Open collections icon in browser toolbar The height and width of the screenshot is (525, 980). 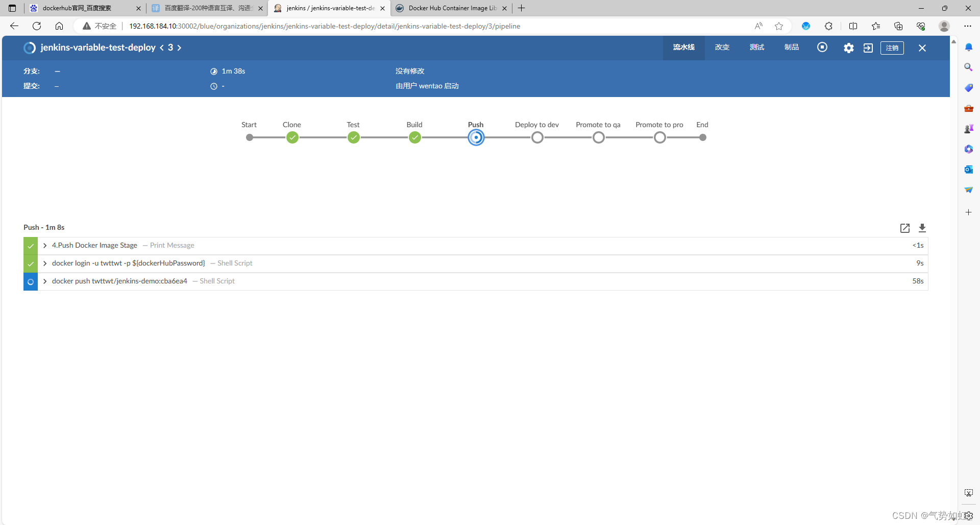[x=898, y=26]
